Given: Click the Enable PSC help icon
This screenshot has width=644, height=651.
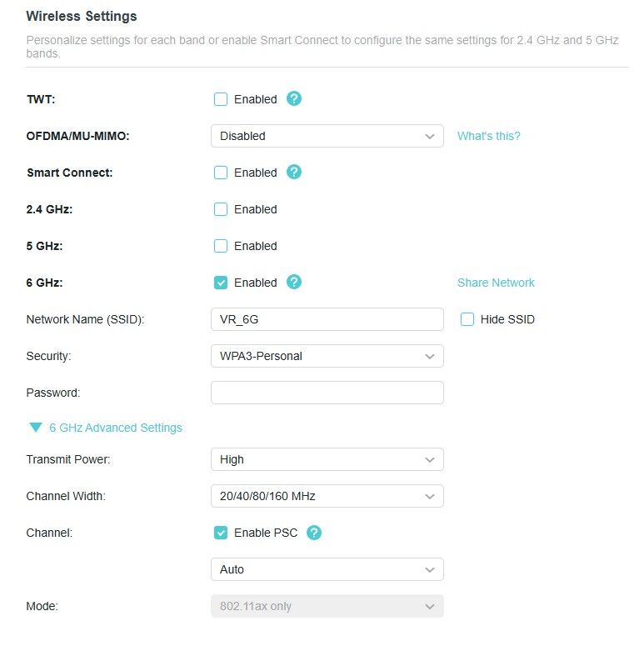Looking at the screenshot, I should (314, 533).
